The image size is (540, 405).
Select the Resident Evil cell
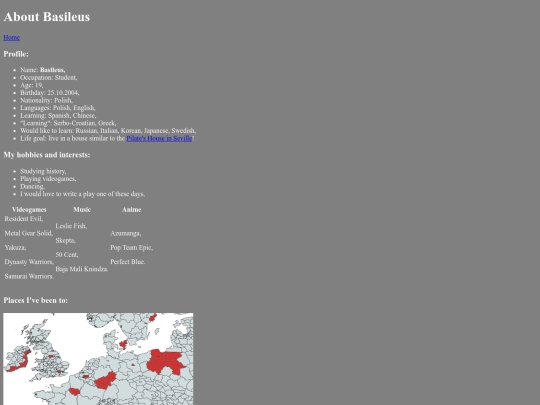[x=24, y=219]
